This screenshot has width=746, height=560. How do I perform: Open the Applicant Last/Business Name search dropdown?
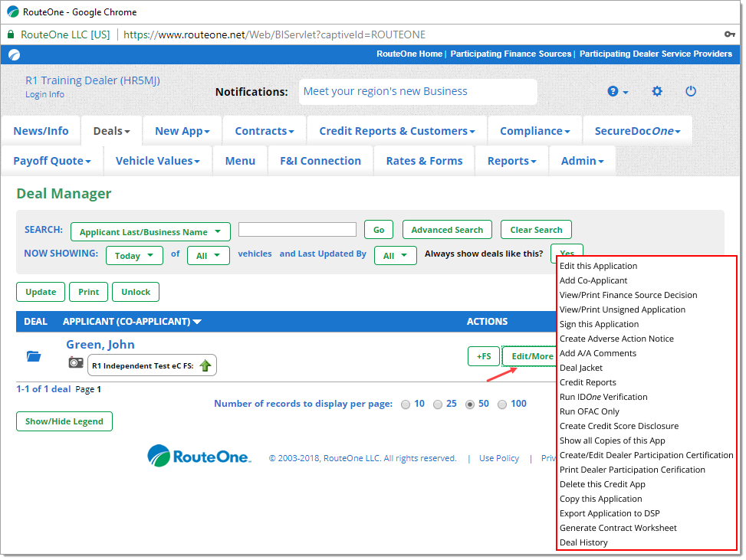pos(150,232)
